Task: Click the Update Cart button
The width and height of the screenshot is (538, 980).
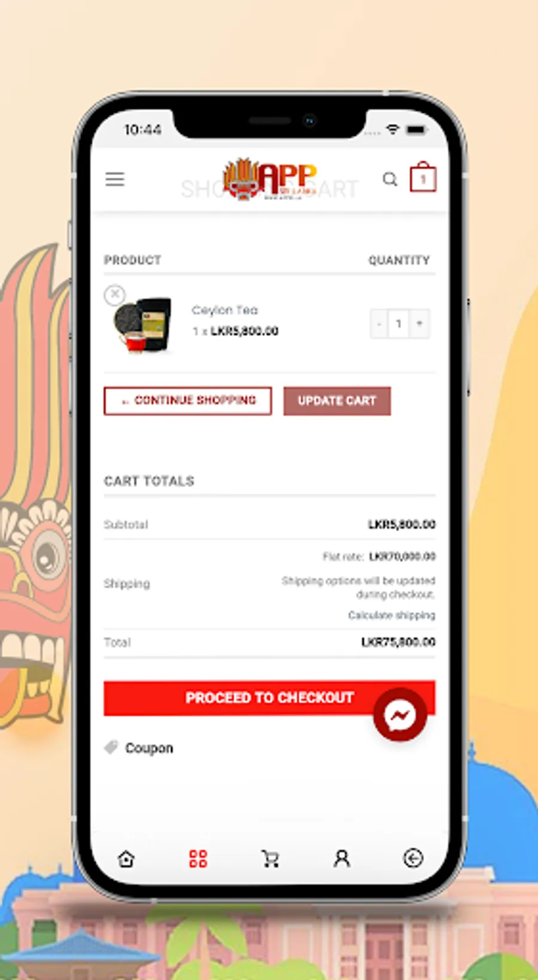Action: 337,400
